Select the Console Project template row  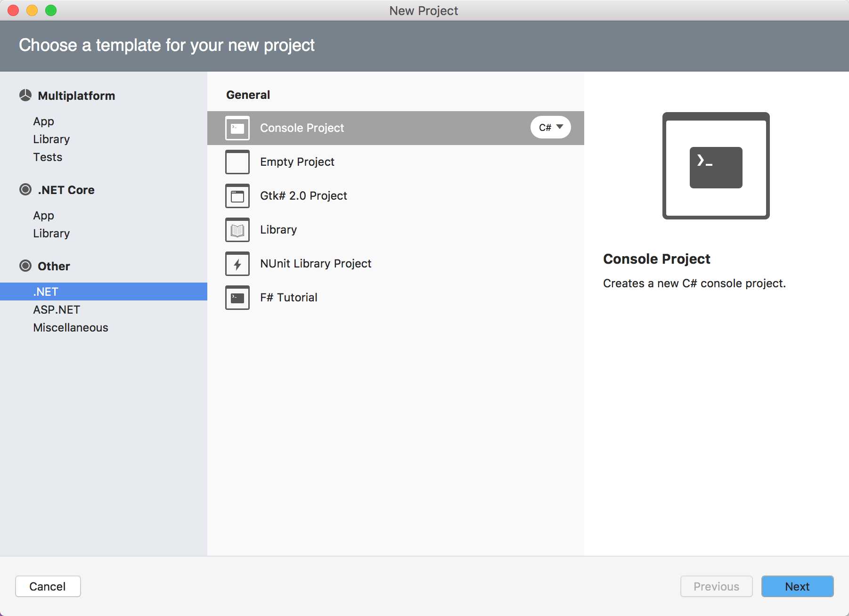pos(396,128)
